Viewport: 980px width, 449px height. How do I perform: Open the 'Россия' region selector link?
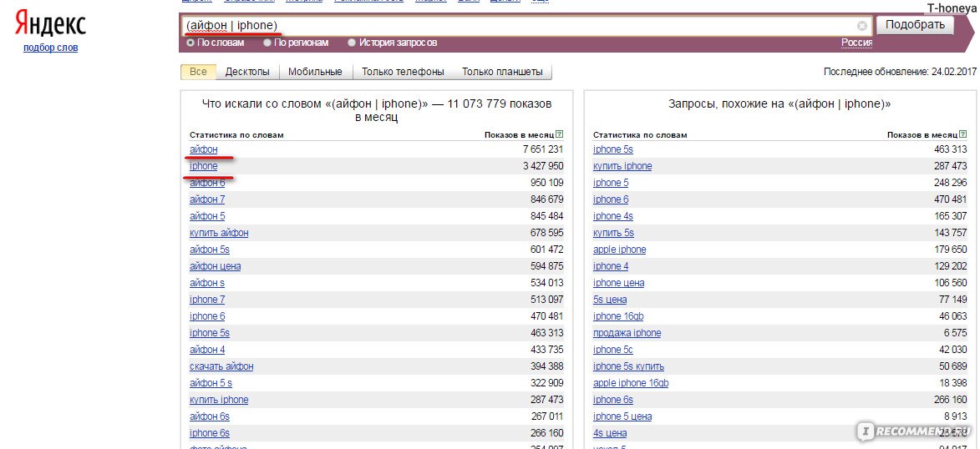856,43
